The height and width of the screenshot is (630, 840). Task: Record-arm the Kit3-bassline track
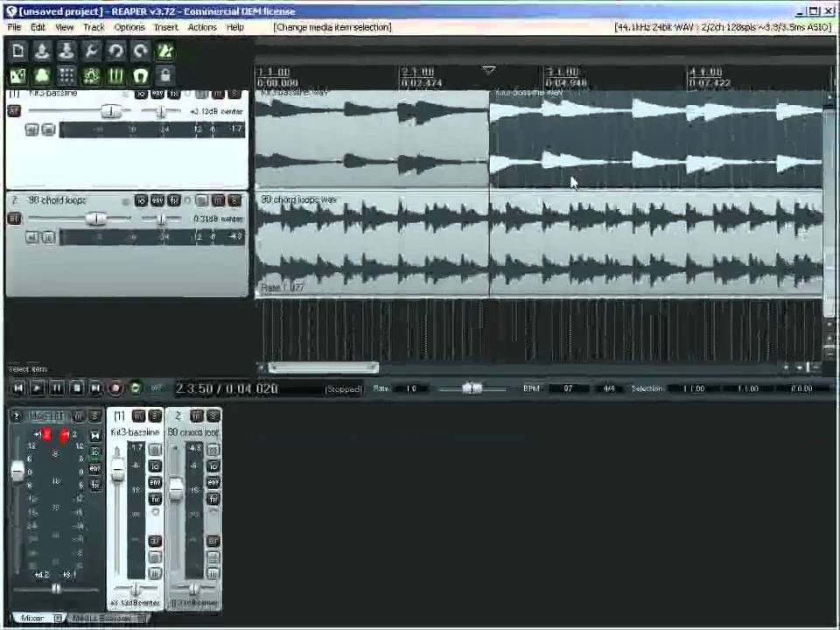point(14,111)
